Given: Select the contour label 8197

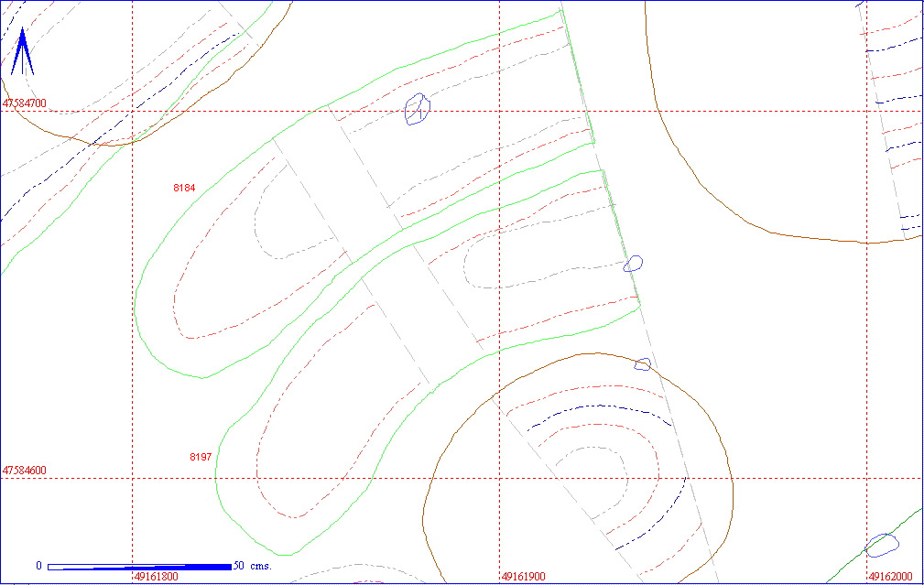Looking at the screenshot, I should click(x=201, y=457).
